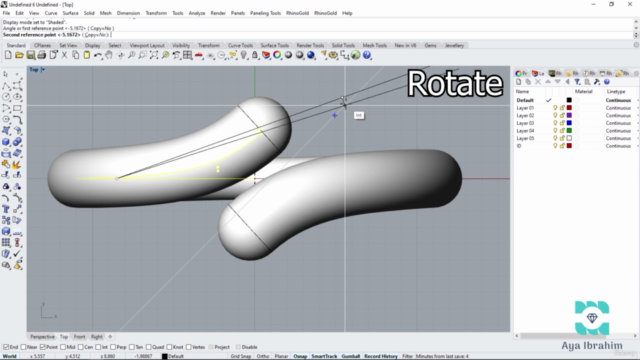Toggle Record History in status bar
Screen dimensions: 640x360
pos(381,356)
